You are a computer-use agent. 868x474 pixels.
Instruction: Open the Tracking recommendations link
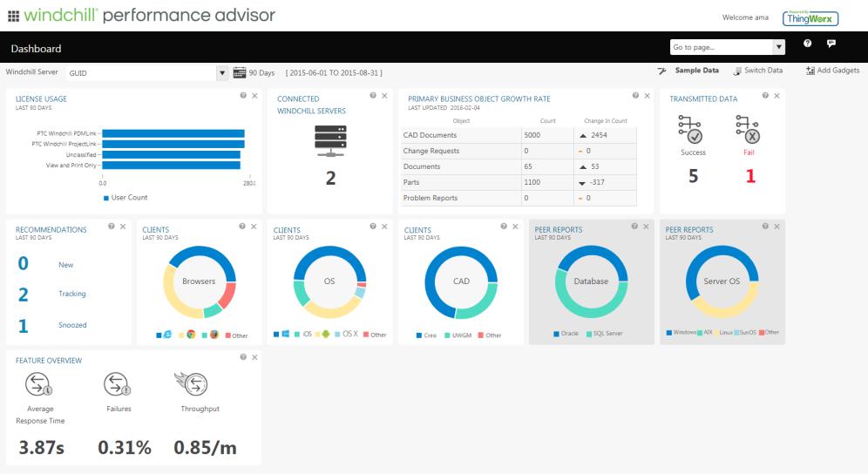pyautogui.click(x=71, y=294)
